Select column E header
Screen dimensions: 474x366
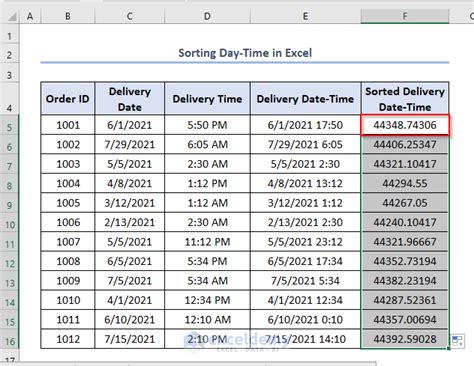tap(305, 16)
